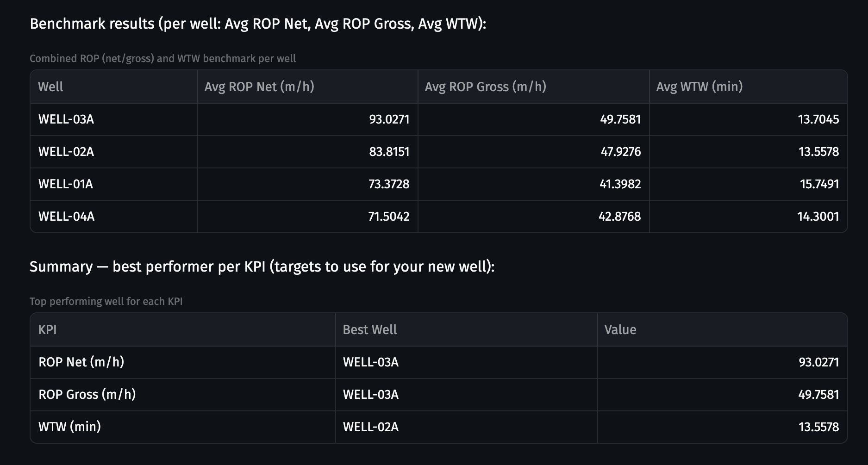Click the 71.5042 net ROP cell
868x465 pixels.
pos(388,217)
